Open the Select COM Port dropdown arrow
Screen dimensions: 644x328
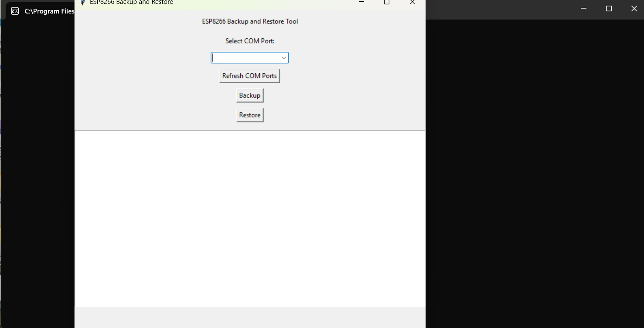[x=283, y=58]
